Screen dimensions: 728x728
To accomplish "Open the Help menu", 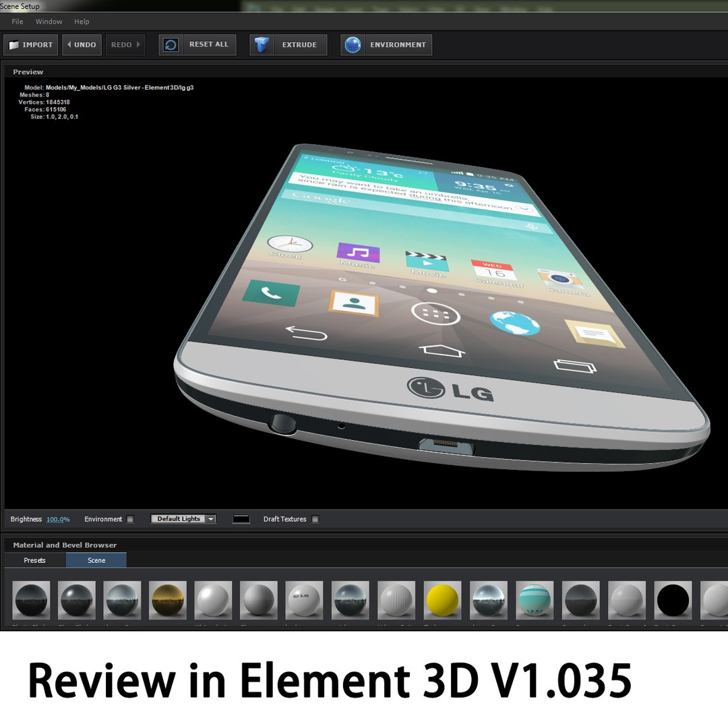I will tap(82, 22).
